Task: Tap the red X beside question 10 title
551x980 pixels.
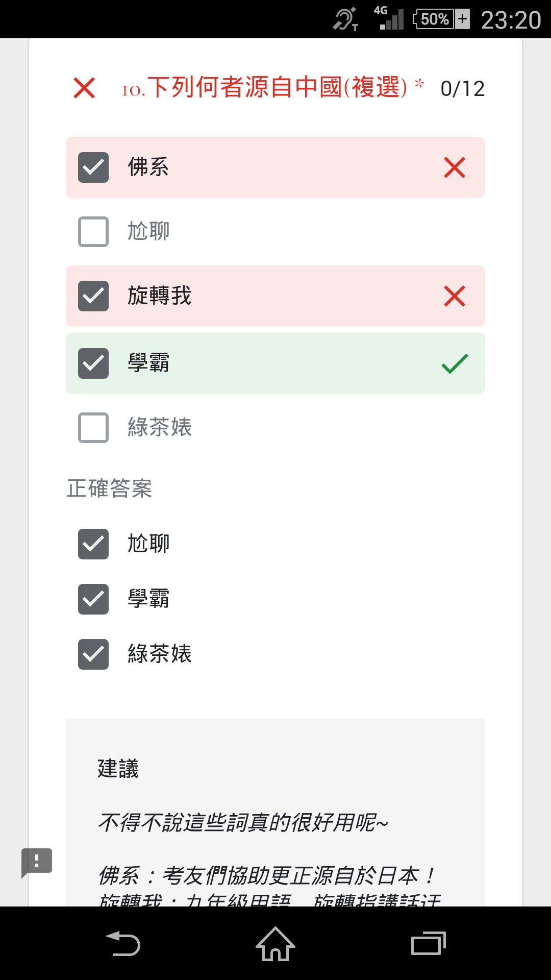Action: [84, 88]
